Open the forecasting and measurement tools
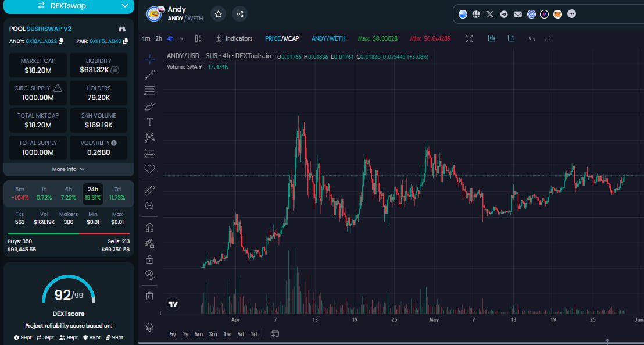This screenshot has width=644, height=345. 150,154
